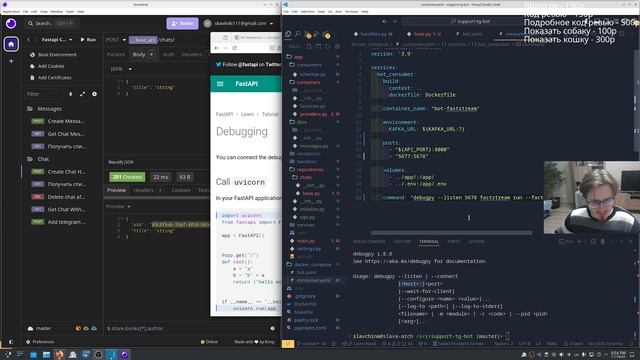This screenshot has height=360, width=640.
Task: Run the collection with the Run button
Action: pyautogui.click(x=88, y=40)
